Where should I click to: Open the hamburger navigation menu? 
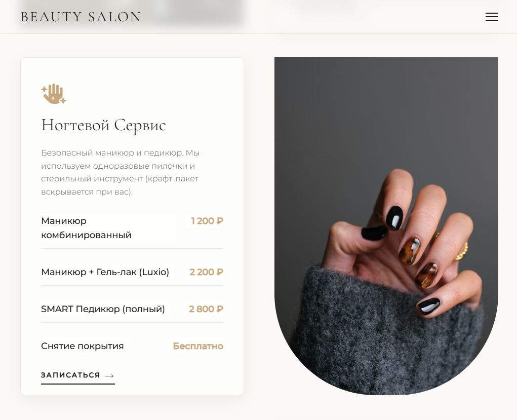[492, 17]
